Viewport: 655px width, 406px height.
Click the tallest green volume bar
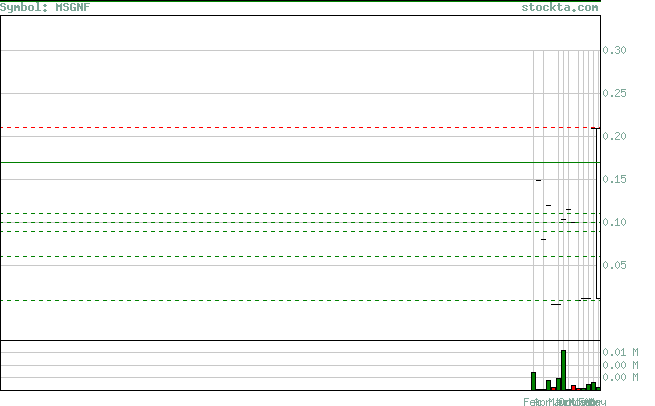click(x=564, y=370)
